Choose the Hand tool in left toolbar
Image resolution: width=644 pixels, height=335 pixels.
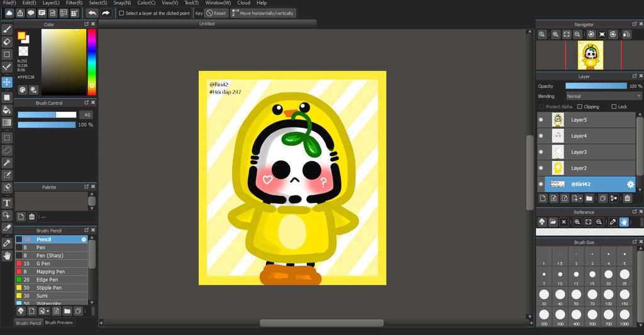(7, 256)
